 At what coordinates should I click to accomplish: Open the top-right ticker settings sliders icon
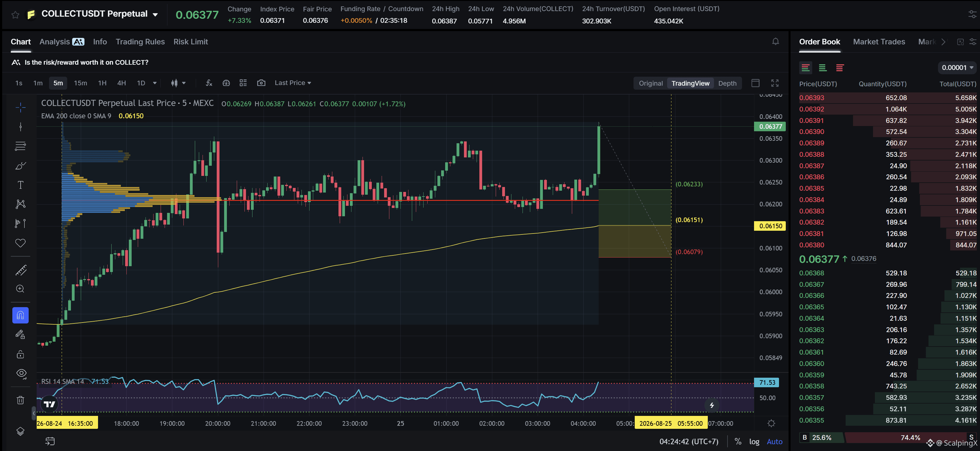pos(972,14)
